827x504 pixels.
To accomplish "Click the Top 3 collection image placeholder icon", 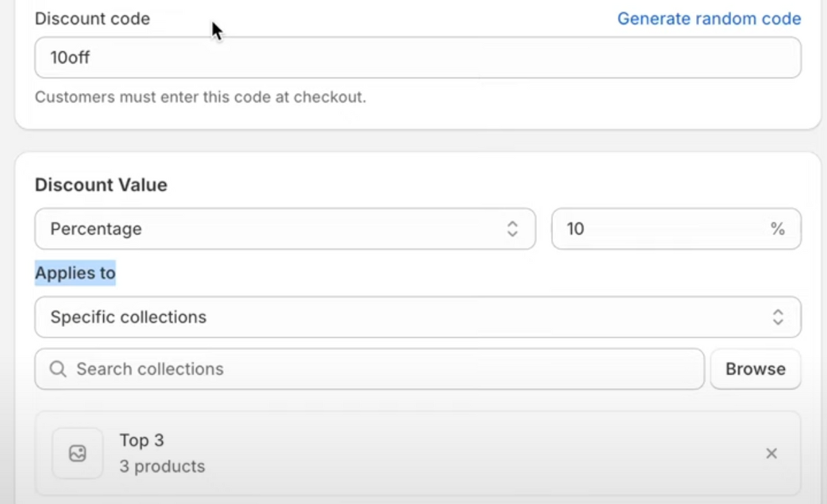I will [x=77, y=453].
